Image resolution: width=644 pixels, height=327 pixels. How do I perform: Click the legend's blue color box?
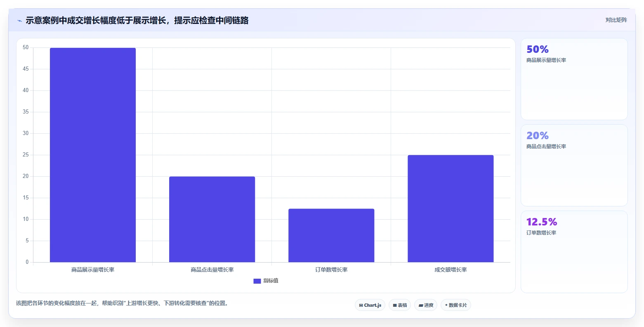(257, 281)
